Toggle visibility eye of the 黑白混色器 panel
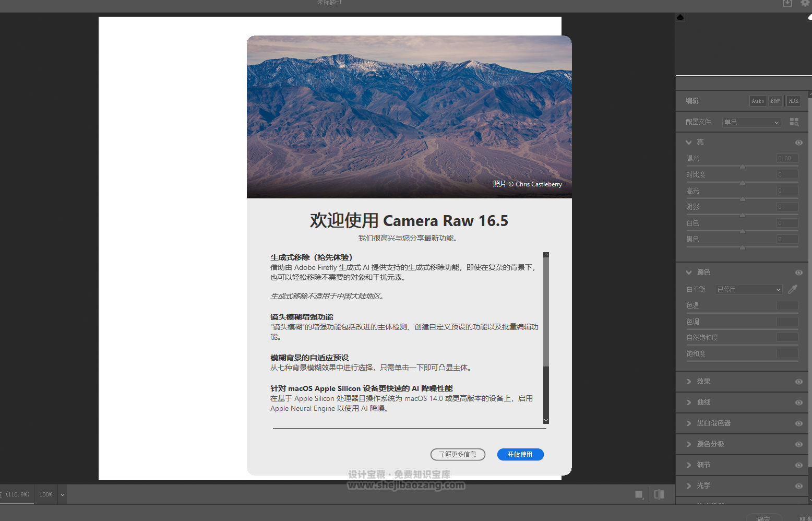812x521 pixels. [x=799, y=423]
